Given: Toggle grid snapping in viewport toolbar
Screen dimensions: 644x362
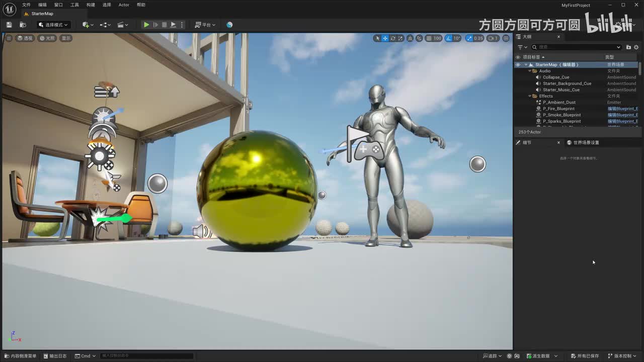Looking at the screenshot, I should pyautogui.click(x=429, y=38).
